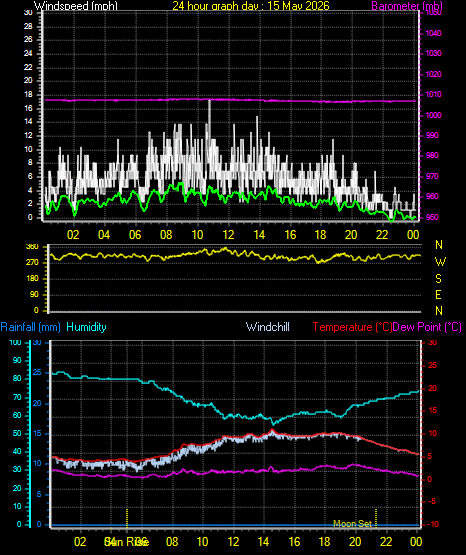The image size is (466, 555).
Task: Click the 12 hour label under windspeed chart
Action: point(228,235)
